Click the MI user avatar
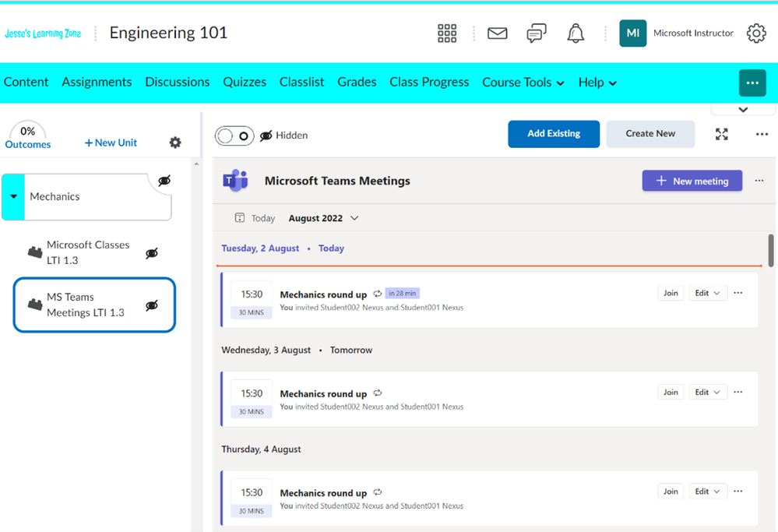778x532 pixels. [632, 33]
